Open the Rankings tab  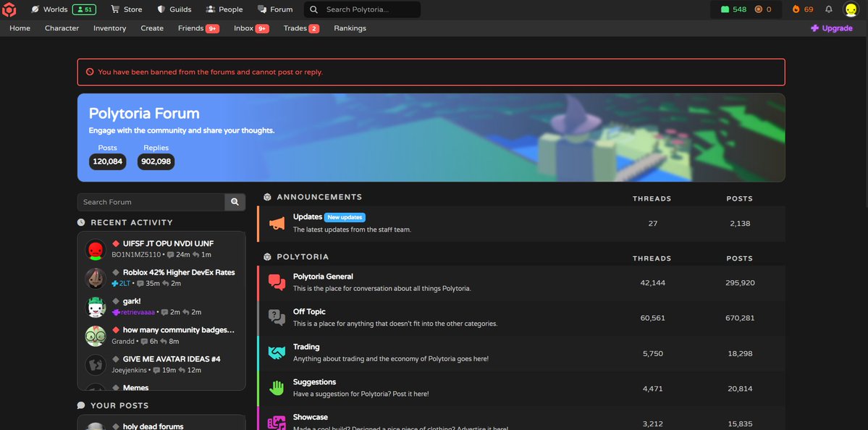pos(350,28)
